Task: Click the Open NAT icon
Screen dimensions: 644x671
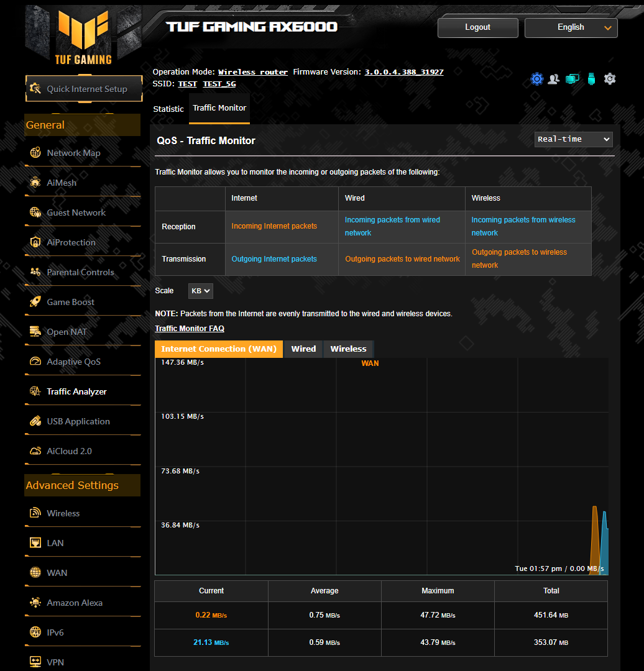Action: click(x=35, y=332)
